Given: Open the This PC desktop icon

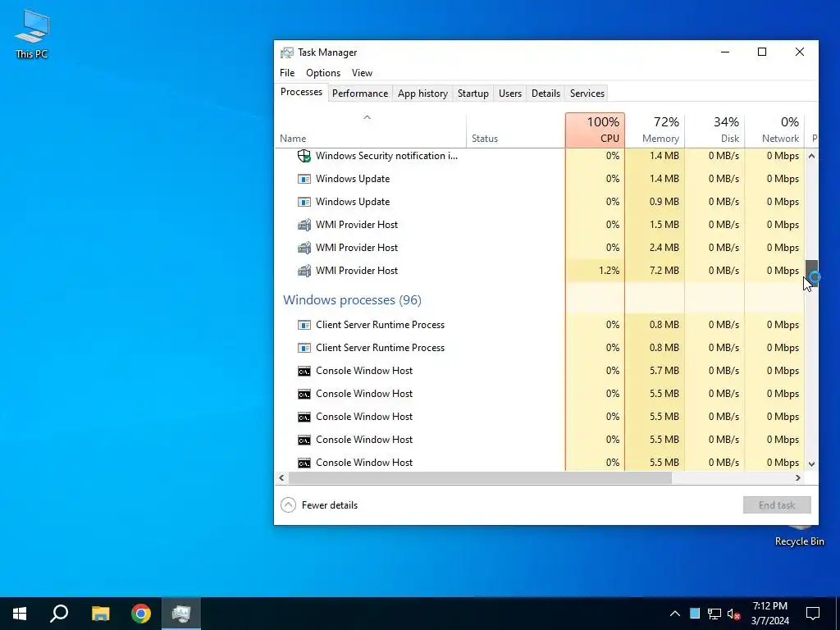Looking at the screenshot, I should 32,34.
